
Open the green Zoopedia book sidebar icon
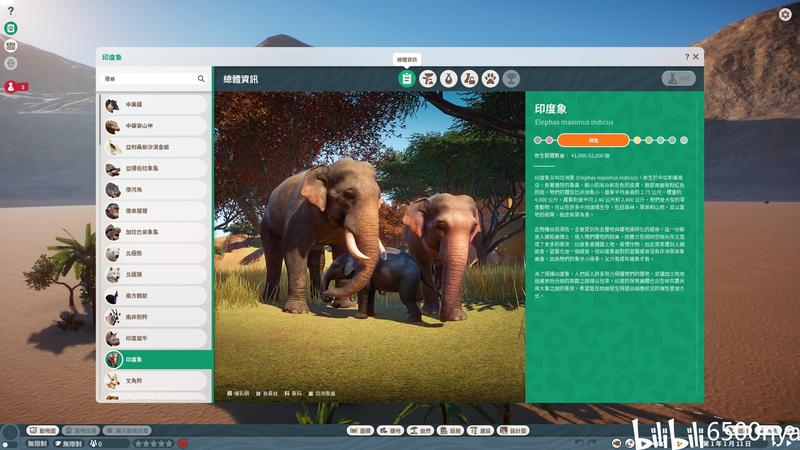11,28
